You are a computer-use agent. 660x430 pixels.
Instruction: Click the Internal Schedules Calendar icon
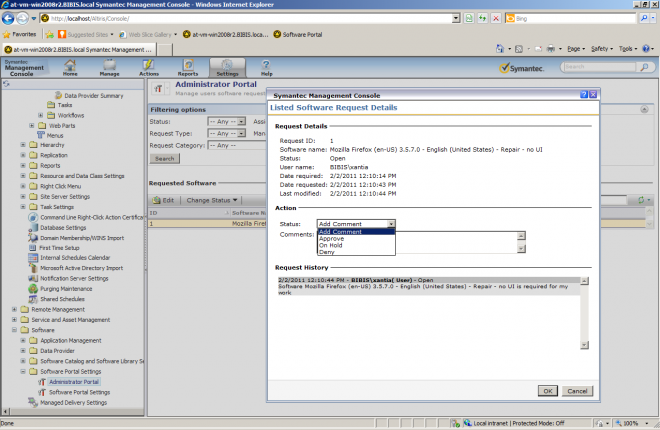pyautogui.click(x=33, y=257)
